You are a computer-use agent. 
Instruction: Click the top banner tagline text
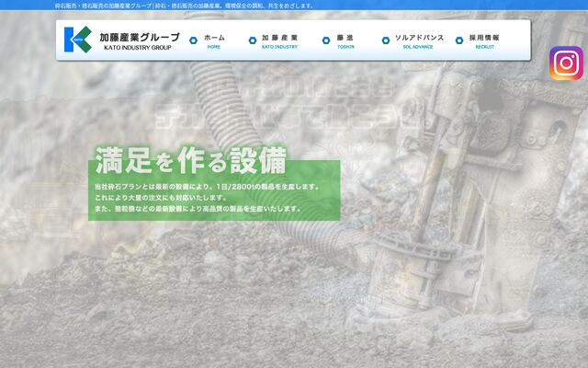coord(184,6)
